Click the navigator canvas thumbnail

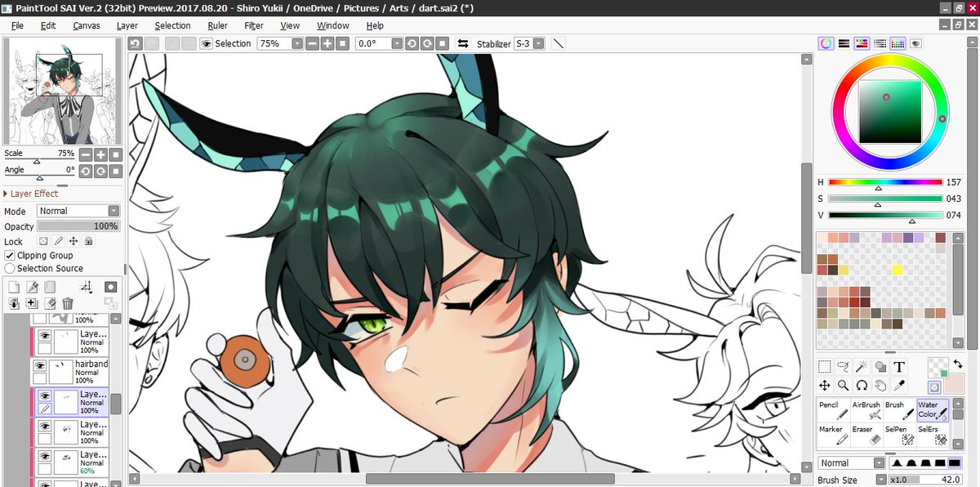63,92
